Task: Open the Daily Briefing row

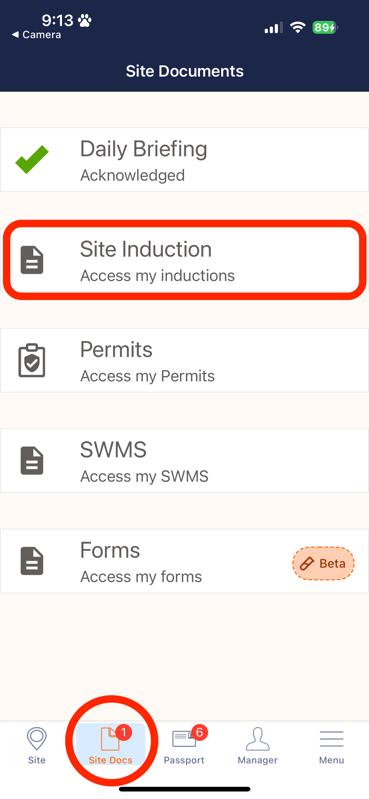Action: (x=184, y=159)
